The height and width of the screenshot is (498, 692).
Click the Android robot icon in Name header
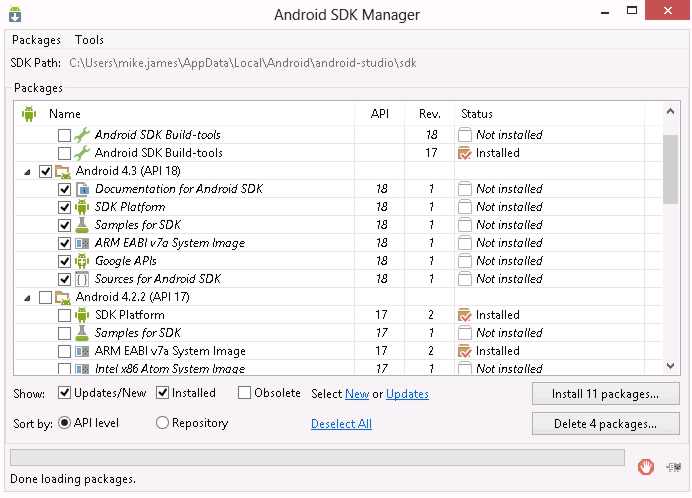(29, 114)
